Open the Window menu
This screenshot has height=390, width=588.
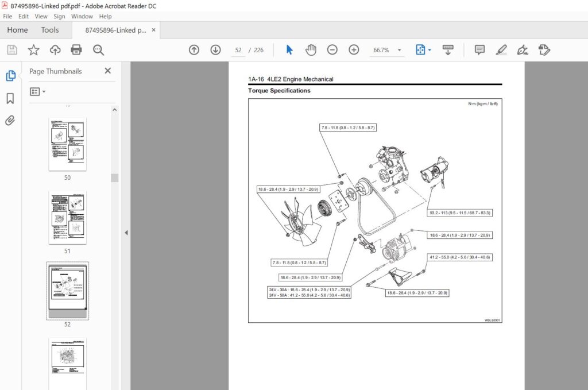(x=82, y=17)
